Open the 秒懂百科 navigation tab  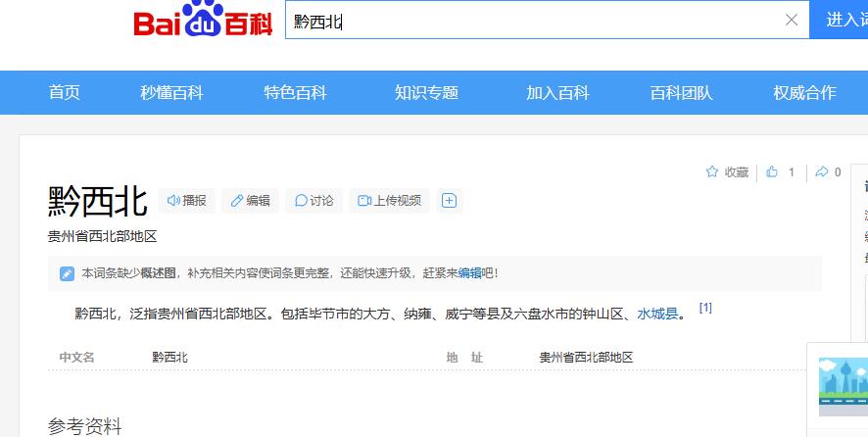[x=171, y=93]
